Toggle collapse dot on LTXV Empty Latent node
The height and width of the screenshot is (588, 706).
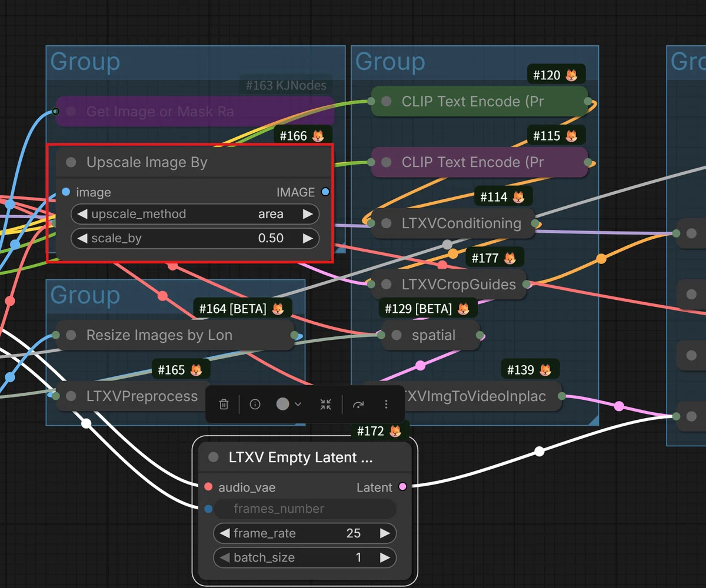(214, 457)
